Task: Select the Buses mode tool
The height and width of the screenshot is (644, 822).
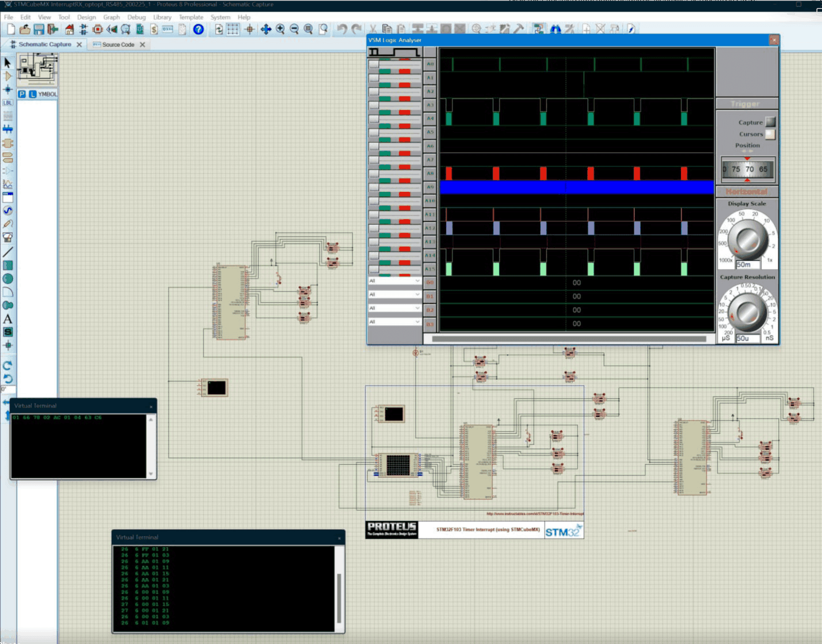Action: point(8,129)
